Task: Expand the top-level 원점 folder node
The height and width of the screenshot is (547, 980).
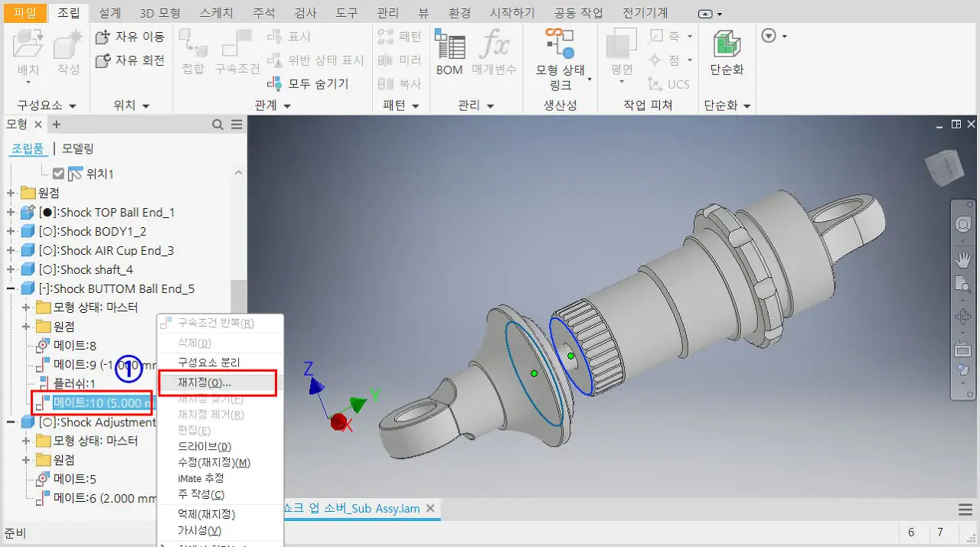Action: (11, 193)
